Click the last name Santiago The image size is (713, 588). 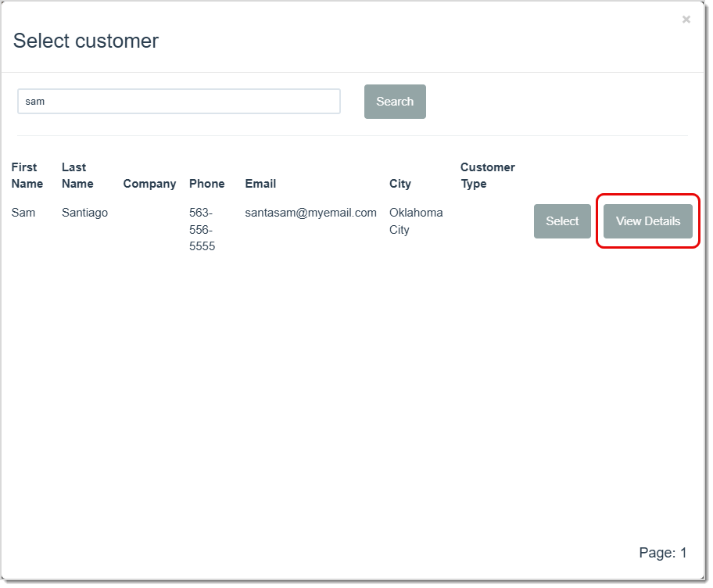pyautogui.click(x=84, y=212)
